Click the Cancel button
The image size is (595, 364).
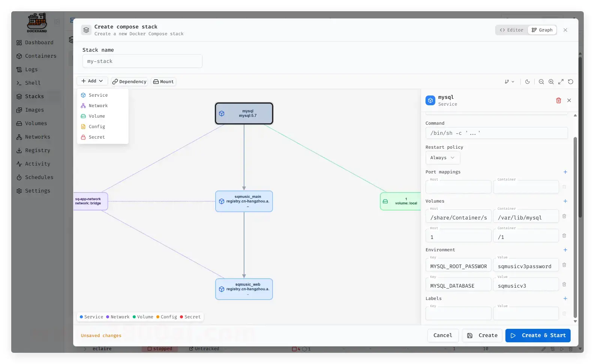[442, 335]
